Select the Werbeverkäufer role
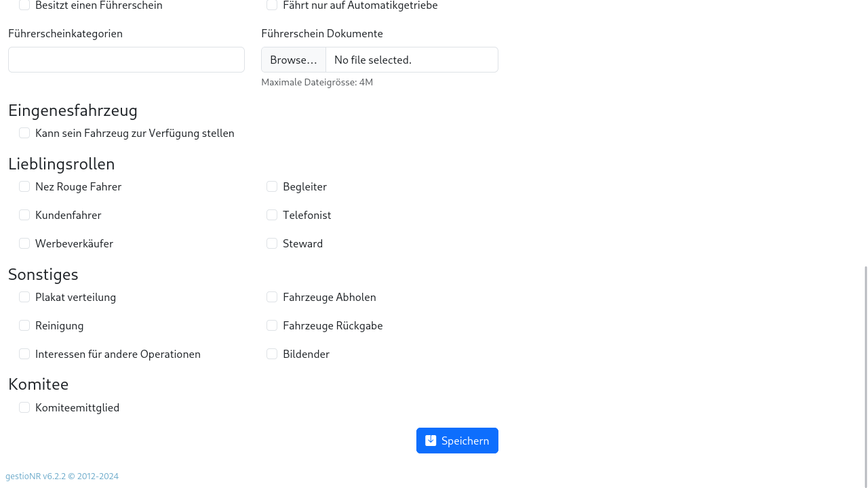The width and height of the screenshot is (868, 488). [x=24, y=243]
